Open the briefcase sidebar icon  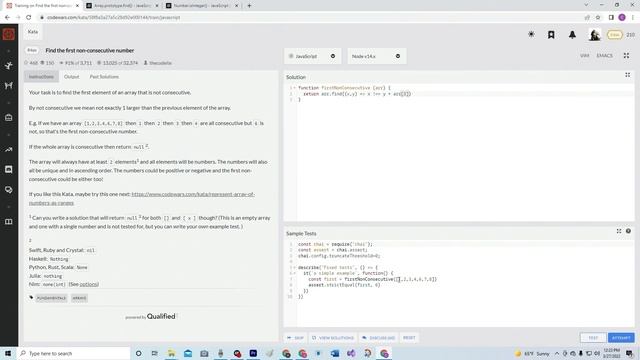9,118
